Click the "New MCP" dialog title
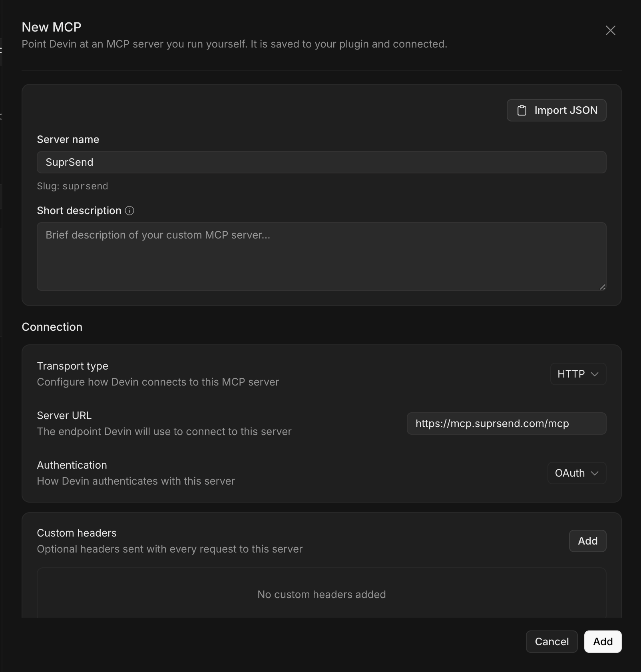This screenshot has width=641, height=672. coord(52,27)
